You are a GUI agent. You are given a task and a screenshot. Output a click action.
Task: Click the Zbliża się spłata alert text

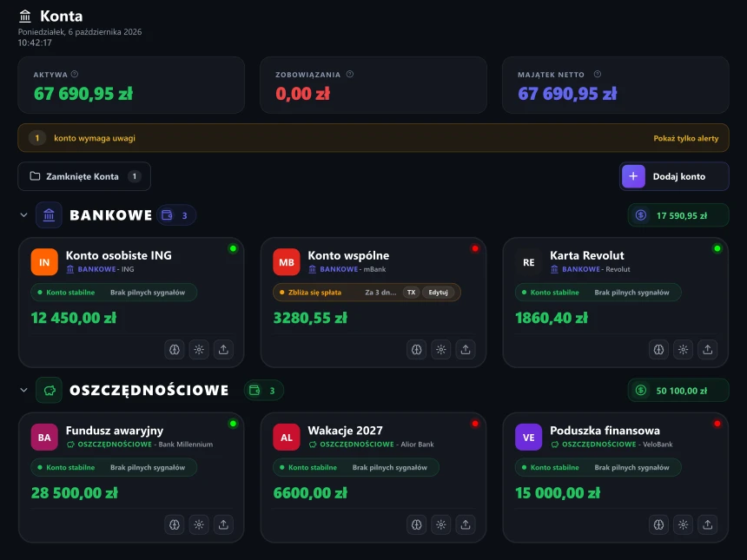click(315, 293)
